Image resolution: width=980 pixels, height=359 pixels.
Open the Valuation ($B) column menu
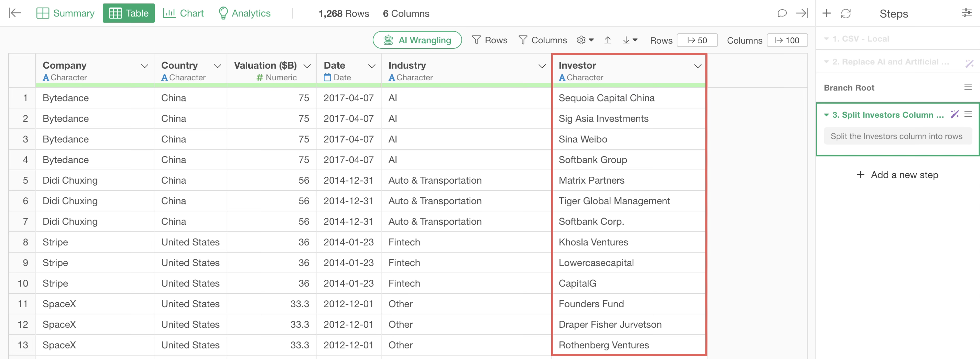pyautogui.click(x=307, y=66)
